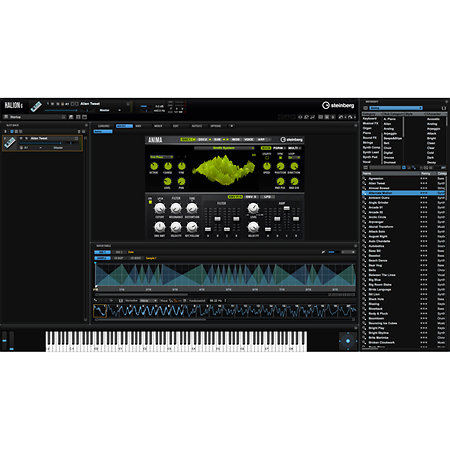Switch to the MIDI tab
Image resolution: width=450 pixels, height=450 pixels.
[x=138, y=126]
